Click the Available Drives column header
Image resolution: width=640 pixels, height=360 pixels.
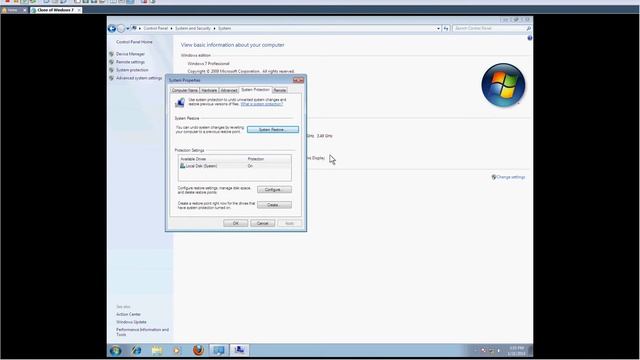(x=212, y=159)
